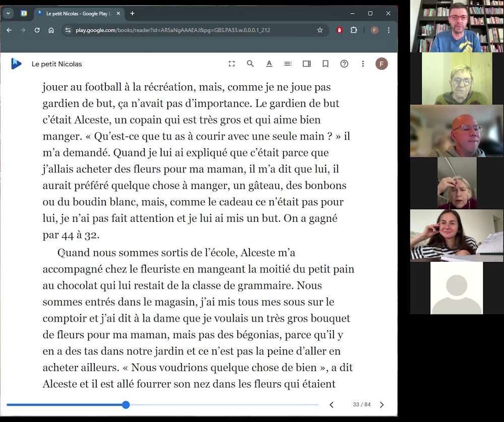Select the video of woman in striped shirt
504x422 pixels.
point(457,235)
